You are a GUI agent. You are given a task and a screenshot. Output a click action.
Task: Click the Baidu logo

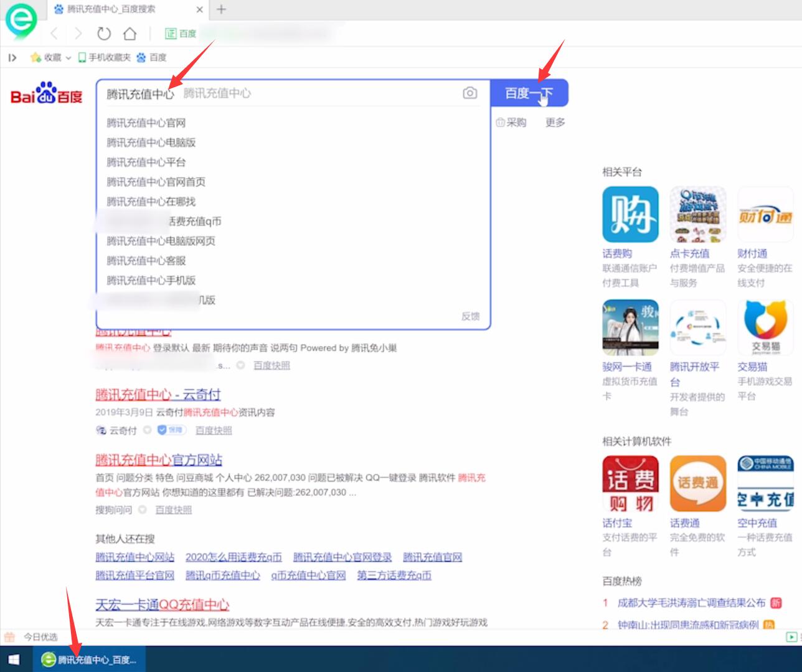click(x=47, y=94)
